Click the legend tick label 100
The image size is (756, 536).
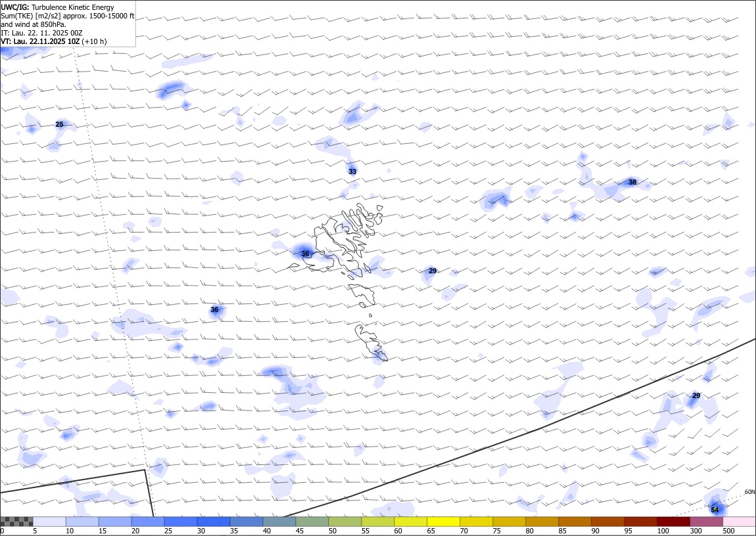coord(663,531)
